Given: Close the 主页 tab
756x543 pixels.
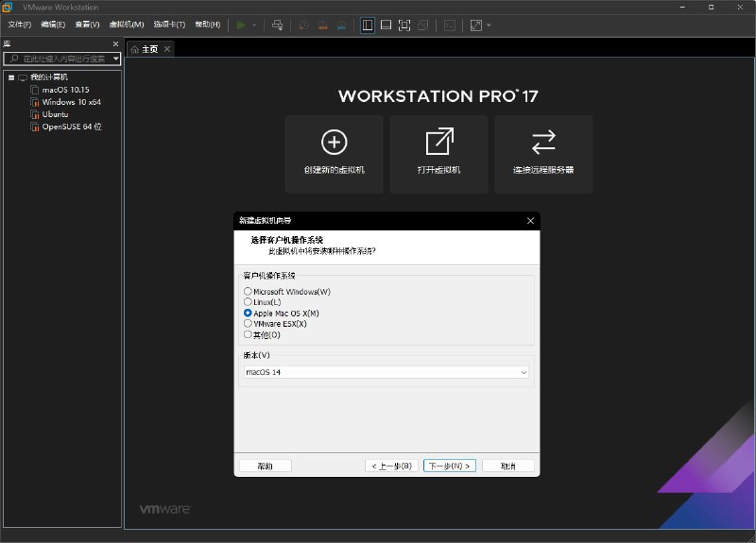Looking at the screenshot, I should point(167,49).
